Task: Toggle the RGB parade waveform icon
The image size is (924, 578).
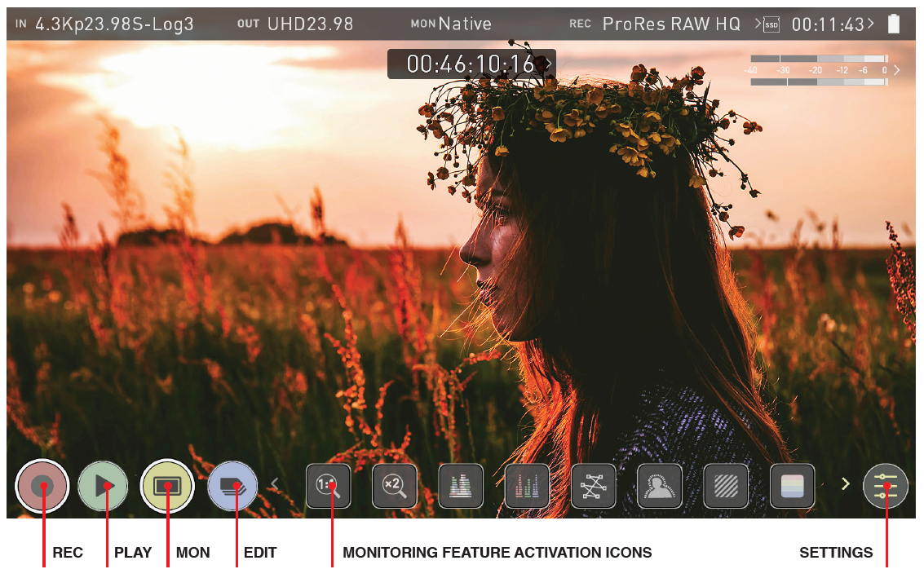Action: pyautogui.click(x=527, y=486)
